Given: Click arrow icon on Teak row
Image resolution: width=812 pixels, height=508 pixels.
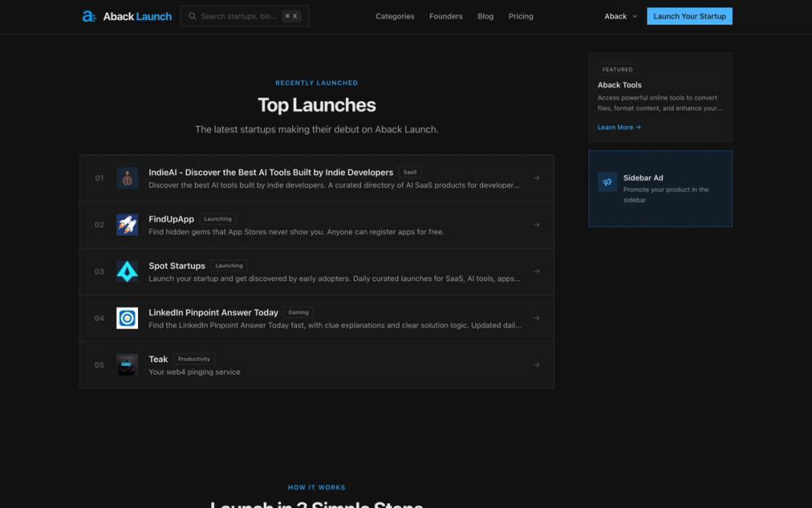Looking at the screenshot, I should 537,364.
